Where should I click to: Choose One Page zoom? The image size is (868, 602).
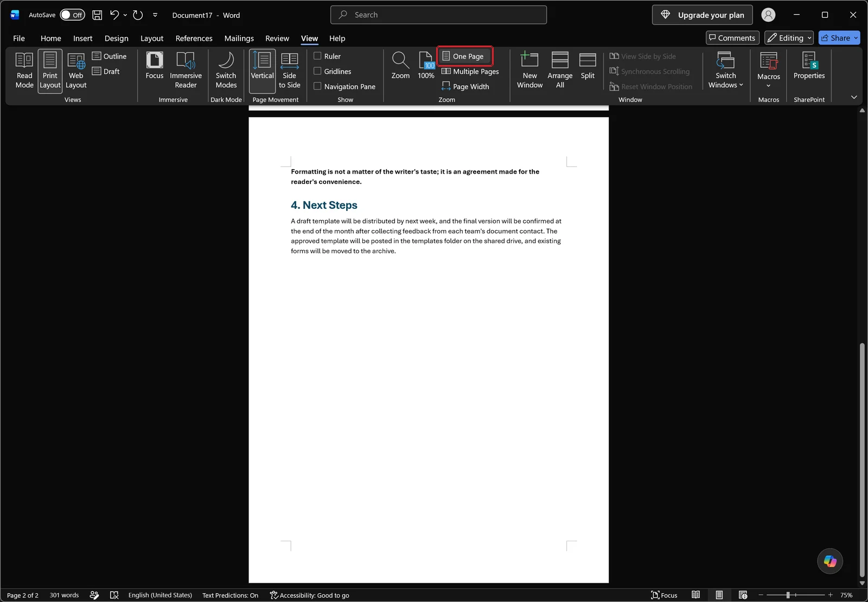(464, 56)
